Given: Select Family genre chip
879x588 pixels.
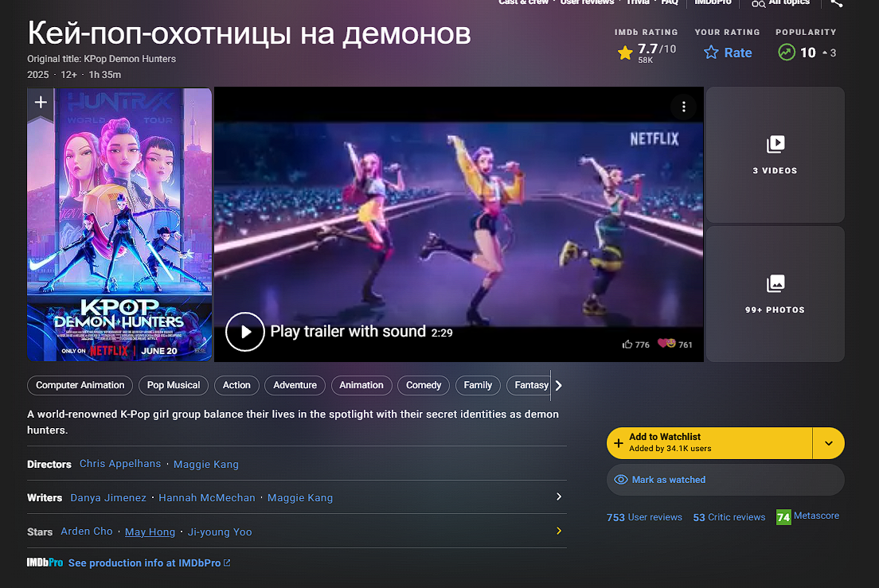Looking at the screenshot, I should point(478,385).
